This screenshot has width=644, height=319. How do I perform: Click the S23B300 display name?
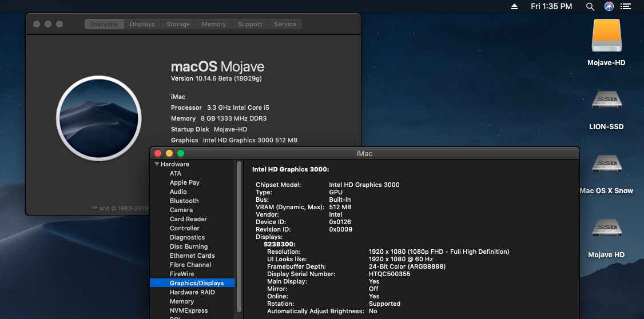(280, 244)
